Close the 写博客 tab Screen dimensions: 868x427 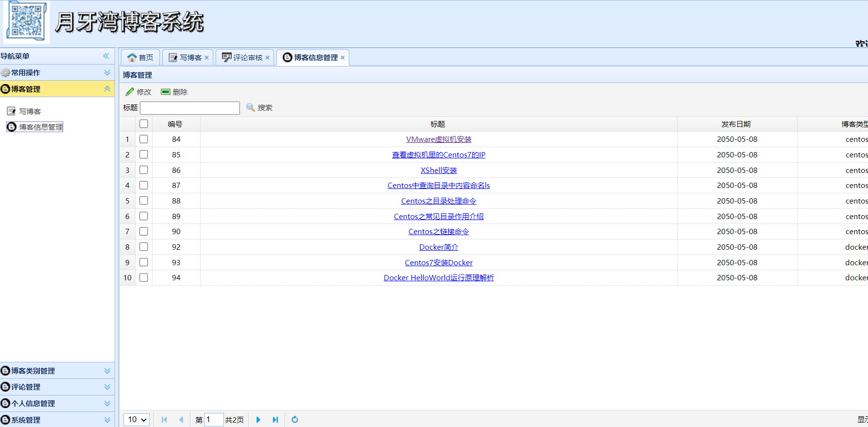(206, 57)
